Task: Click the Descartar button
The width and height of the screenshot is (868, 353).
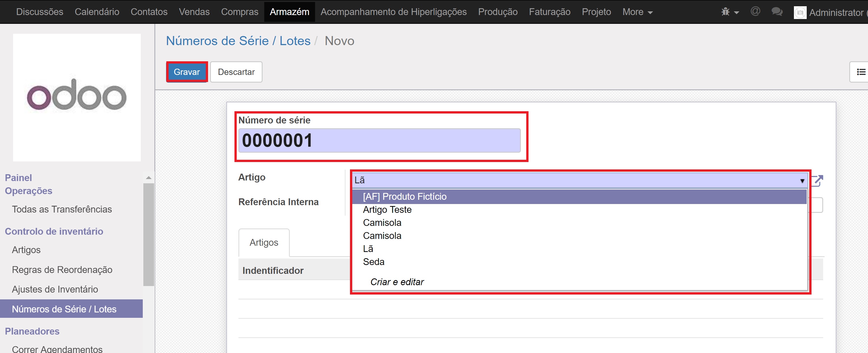Action: tap(236, 72)
